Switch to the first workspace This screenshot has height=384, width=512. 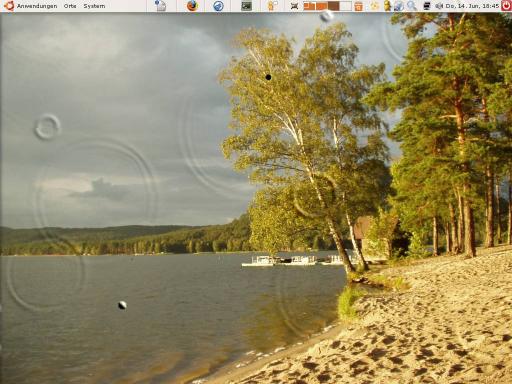point(309,6)
